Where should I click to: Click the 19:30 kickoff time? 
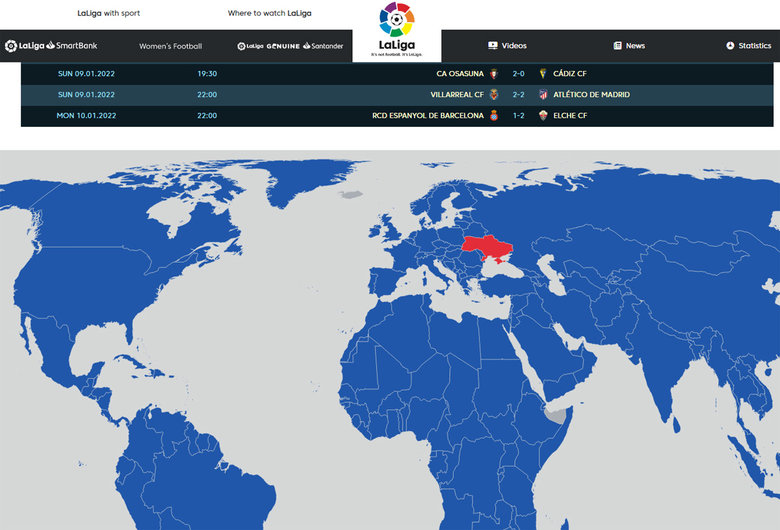pyautogui.click(x=207, y=74)
